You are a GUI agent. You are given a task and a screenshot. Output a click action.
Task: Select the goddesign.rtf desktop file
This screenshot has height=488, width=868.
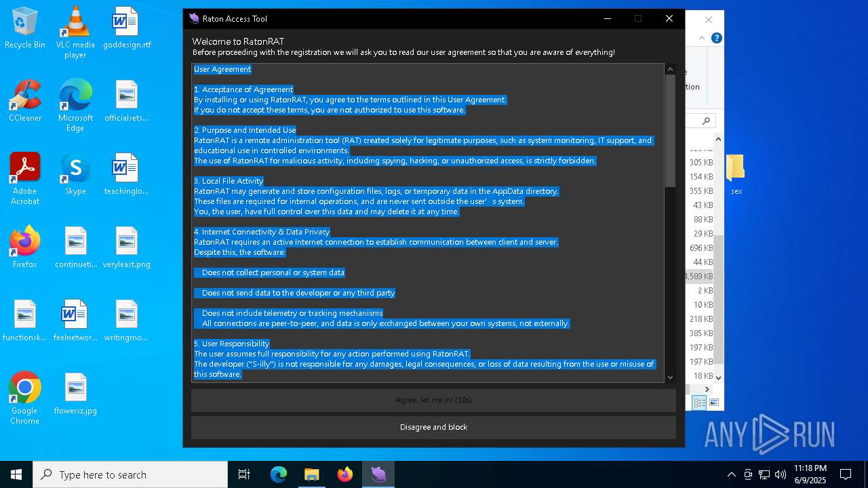[x=127, y=28]
